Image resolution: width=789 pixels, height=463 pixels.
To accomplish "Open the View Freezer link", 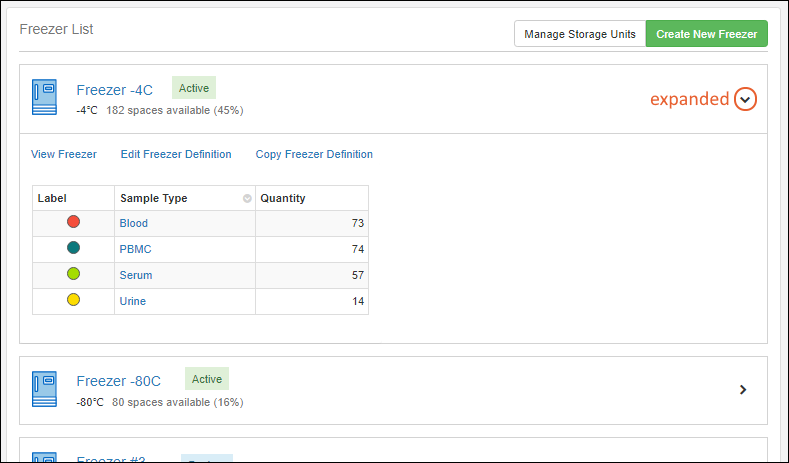I will [x=64, y=154].
